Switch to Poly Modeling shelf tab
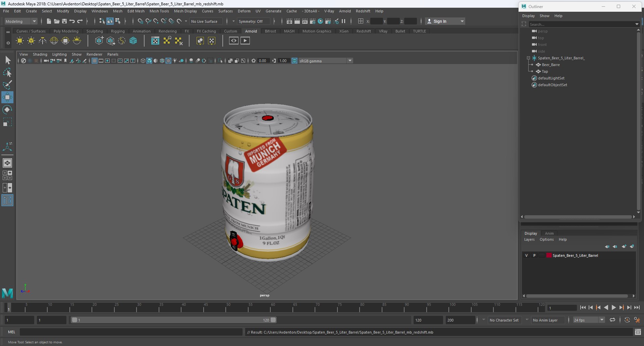644x346 pixels. point(66,31)
